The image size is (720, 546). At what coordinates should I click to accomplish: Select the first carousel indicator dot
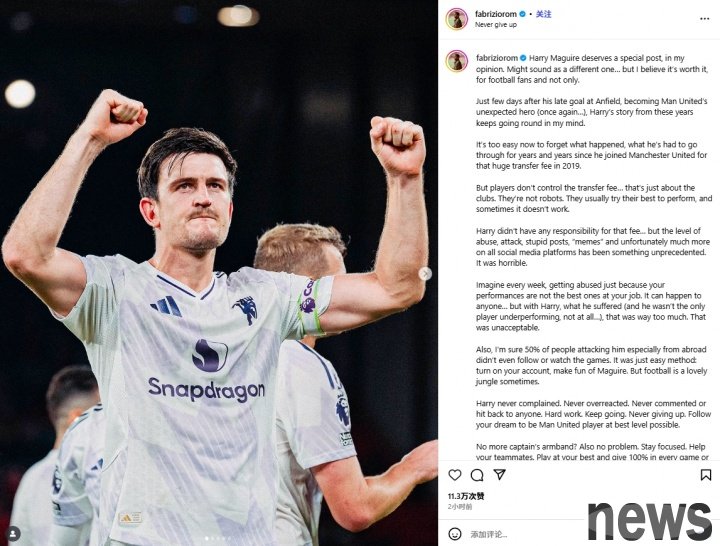coord(206,538)
